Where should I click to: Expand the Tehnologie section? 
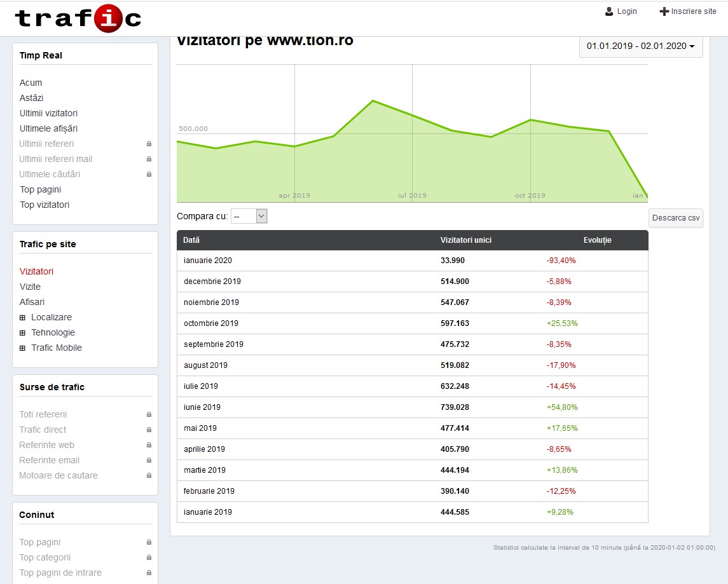click(x=23, y=332)
